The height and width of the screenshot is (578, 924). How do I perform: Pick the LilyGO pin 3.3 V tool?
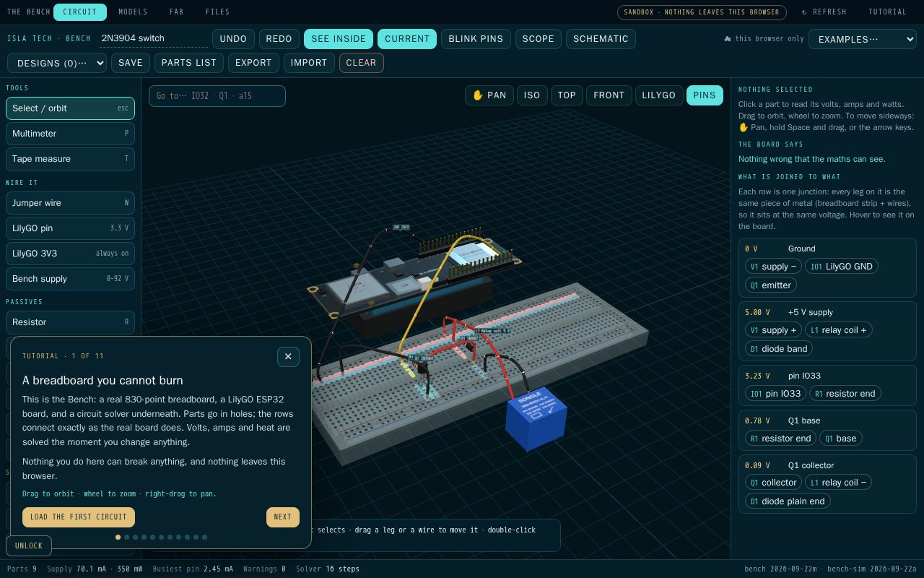(x=70, y=228)
